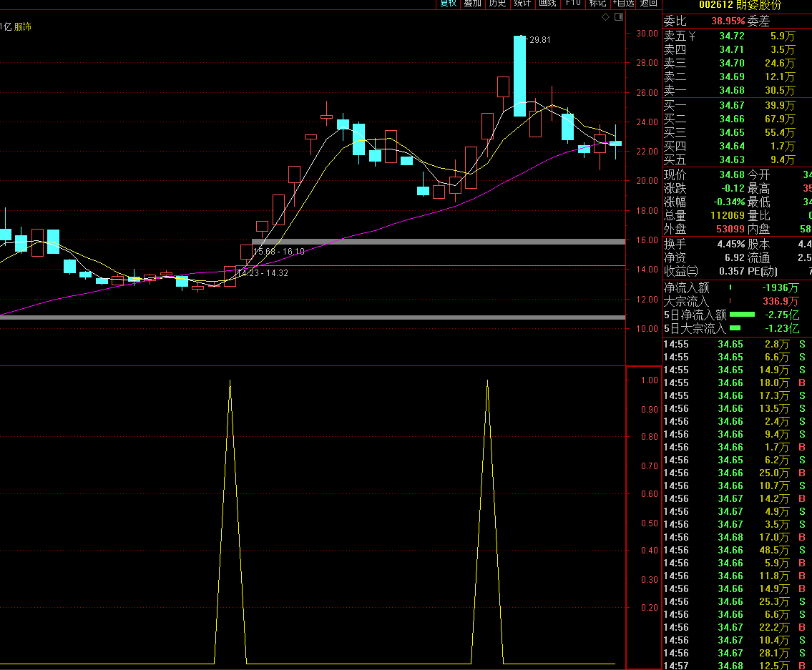
Task: Click the 标记 mark button
Action: point(597,3)
